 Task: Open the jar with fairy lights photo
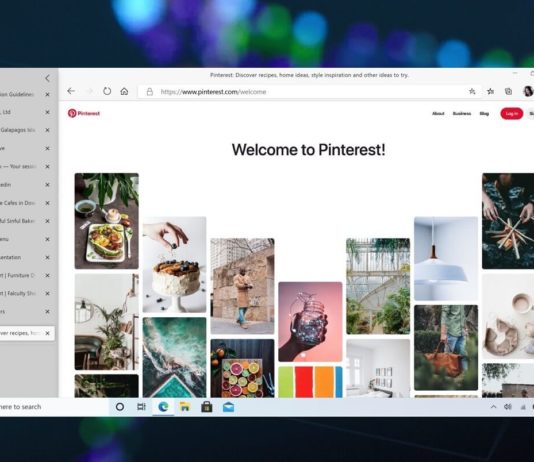click(310, 321)
